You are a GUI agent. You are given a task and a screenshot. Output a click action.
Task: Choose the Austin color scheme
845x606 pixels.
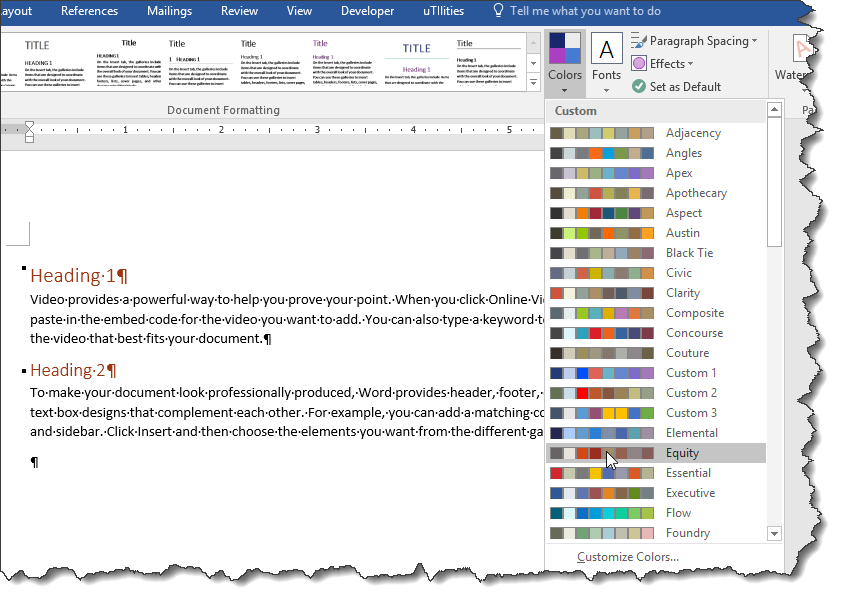pyautogui.click(x=656, y=233)
